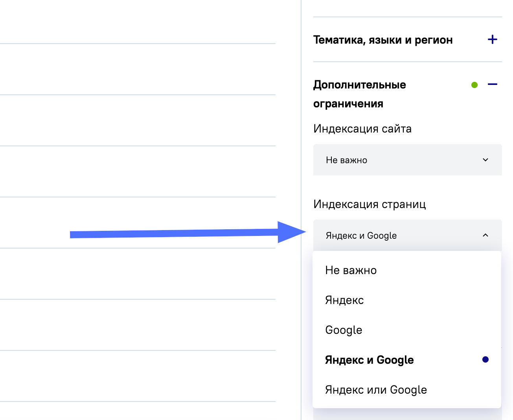Viewport: 513px width, 420px height.
Task: Click the Индексация сайта label
Action: (362, 129)
